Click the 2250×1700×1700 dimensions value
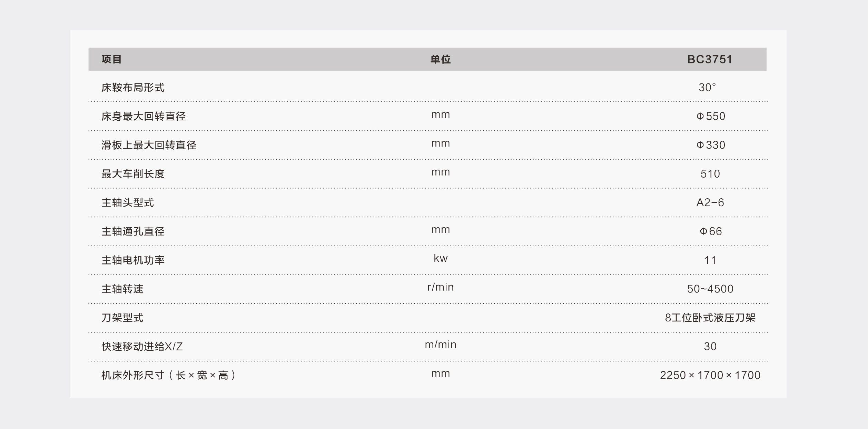Screen dimensions: 868x429 (710, 375)
